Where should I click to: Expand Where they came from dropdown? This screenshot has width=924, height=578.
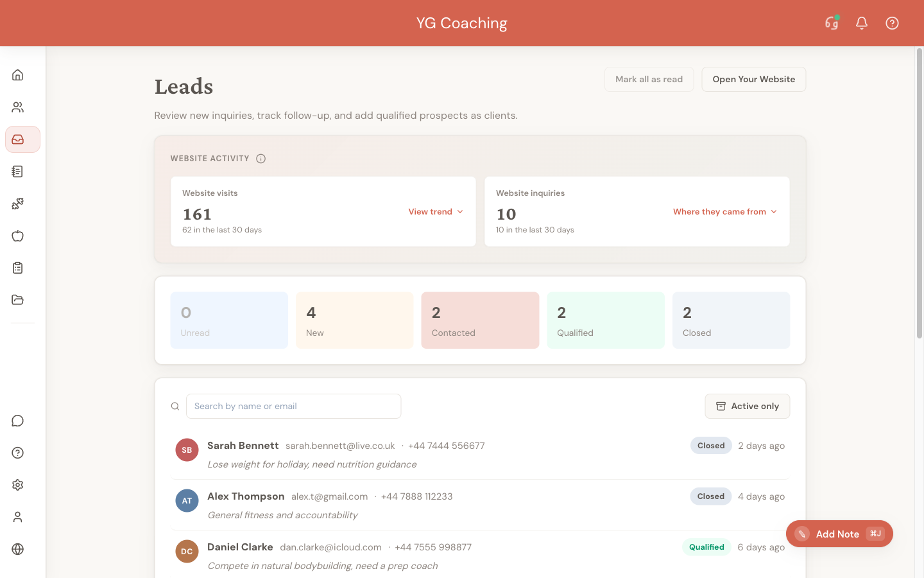[725, 212]
